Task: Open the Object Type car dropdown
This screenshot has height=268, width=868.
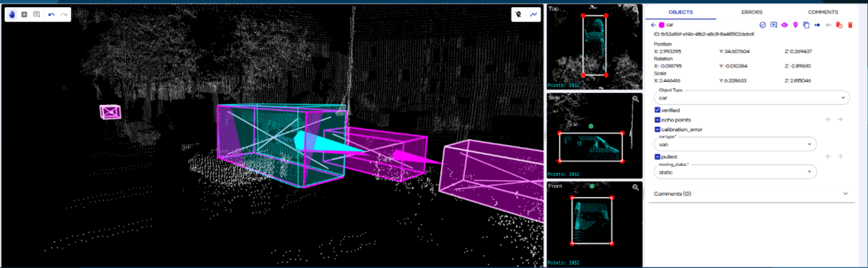Action: pos(752,98)
